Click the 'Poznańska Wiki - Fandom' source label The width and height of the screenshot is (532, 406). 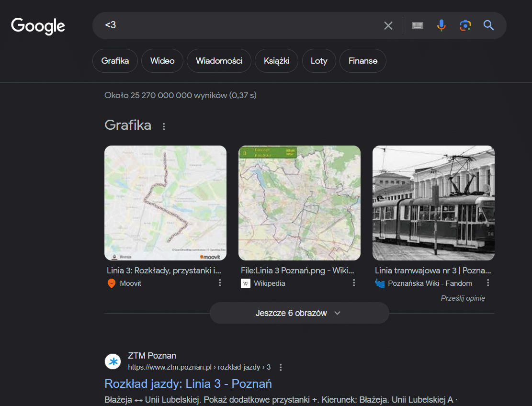pos(430,283)
